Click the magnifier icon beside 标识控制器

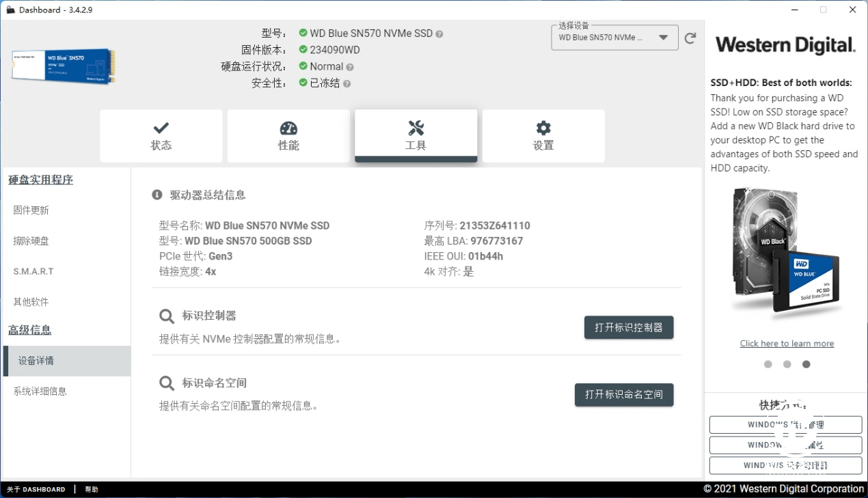[166, 316]
